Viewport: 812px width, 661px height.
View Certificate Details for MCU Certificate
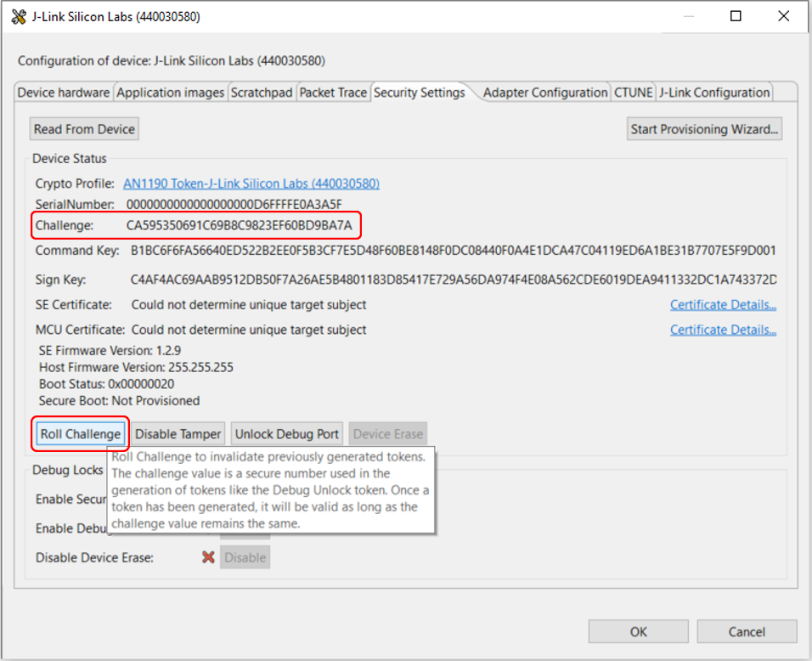[x=723, y=330]
